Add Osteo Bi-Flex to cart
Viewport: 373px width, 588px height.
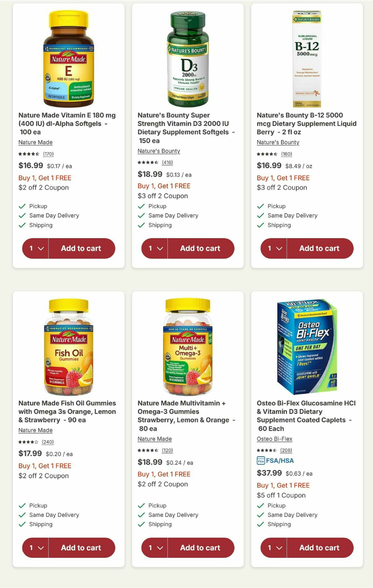click(x=319, y=548)
